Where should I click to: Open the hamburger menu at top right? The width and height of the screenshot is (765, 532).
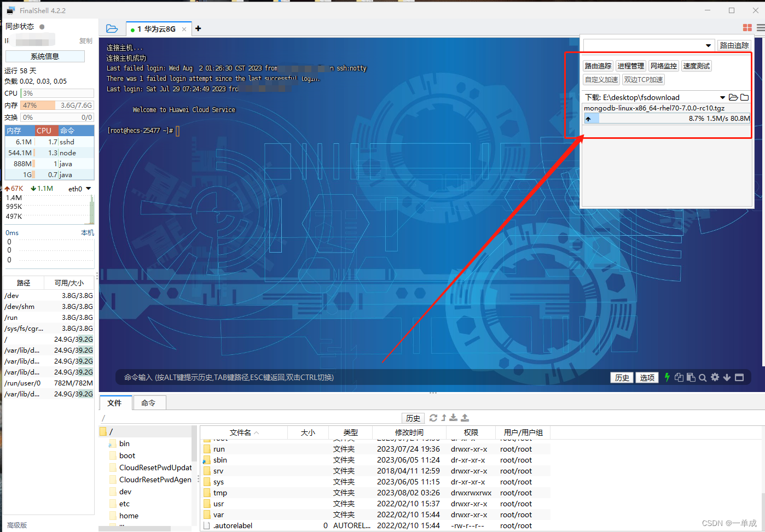[761, 28]
